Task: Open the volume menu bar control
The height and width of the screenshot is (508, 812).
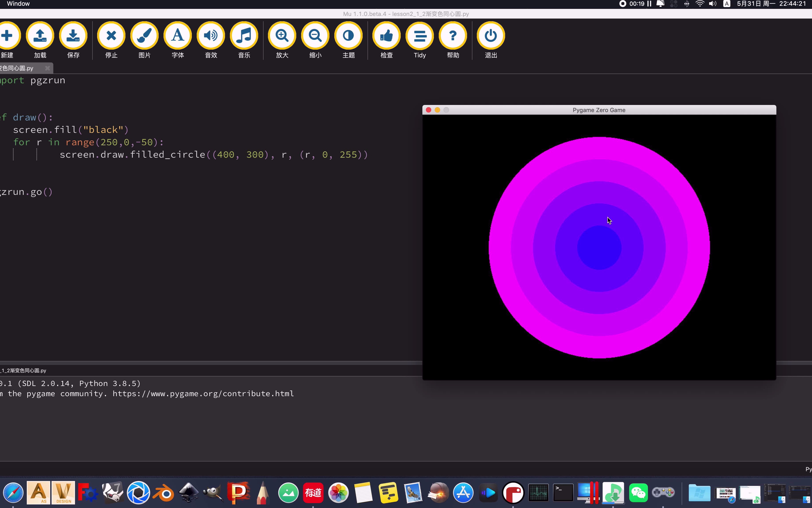Action: [x=713, y=4]
